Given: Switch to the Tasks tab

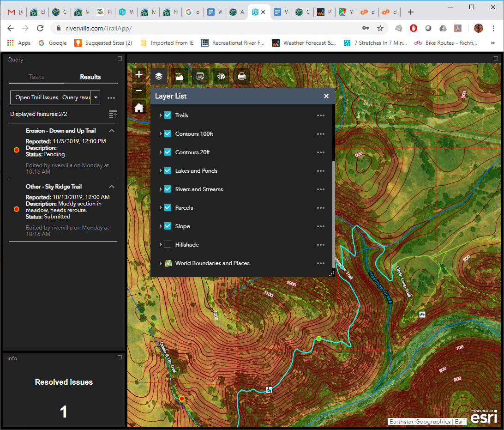Looking at the screenshot, I should 36,77.
